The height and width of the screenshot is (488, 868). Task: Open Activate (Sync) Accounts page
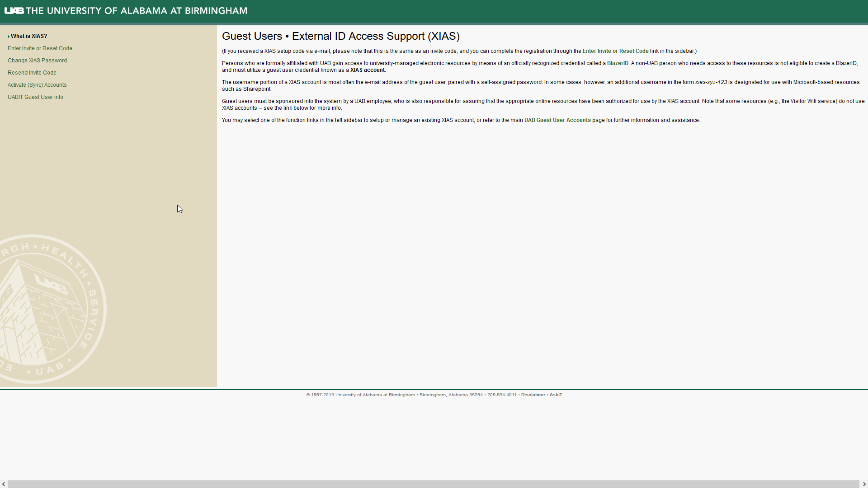click(37, 85)
